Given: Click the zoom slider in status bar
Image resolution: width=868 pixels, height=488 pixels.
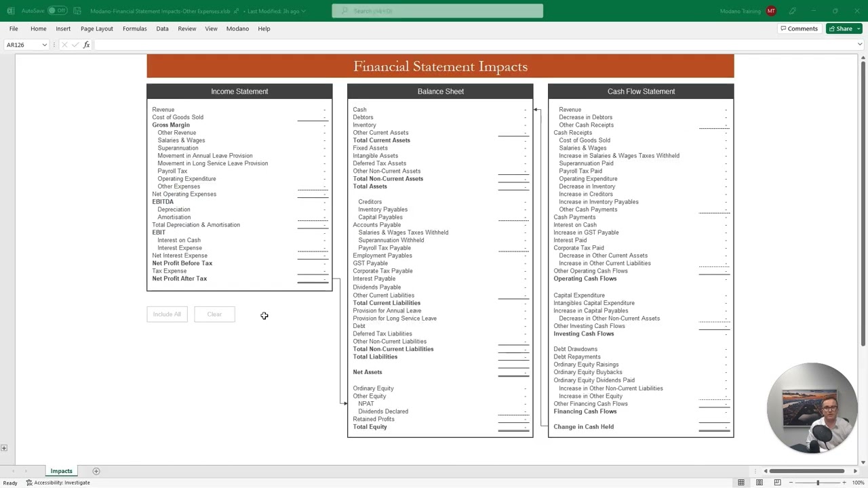Looking at the screenshot, I should [x=818, y=483].
